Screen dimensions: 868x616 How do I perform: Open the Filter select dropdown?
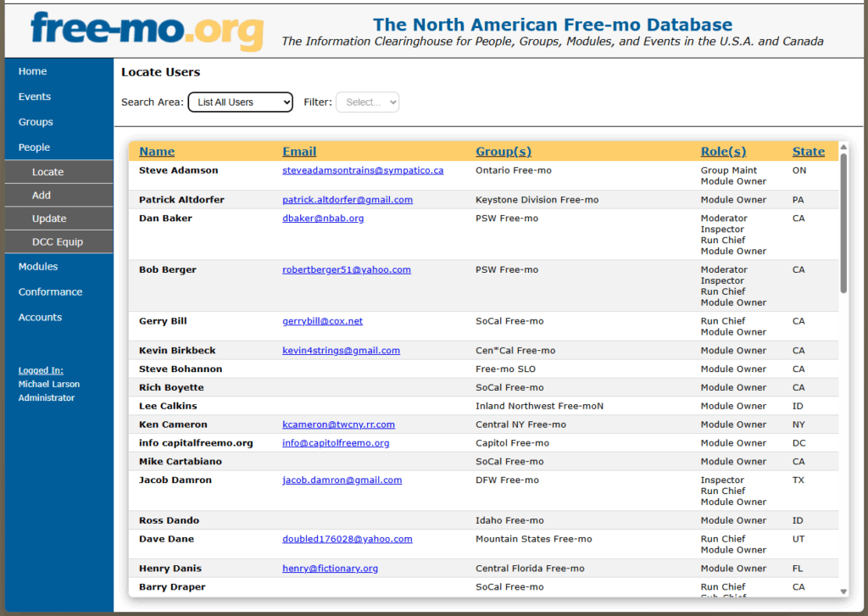click(367, 103)
